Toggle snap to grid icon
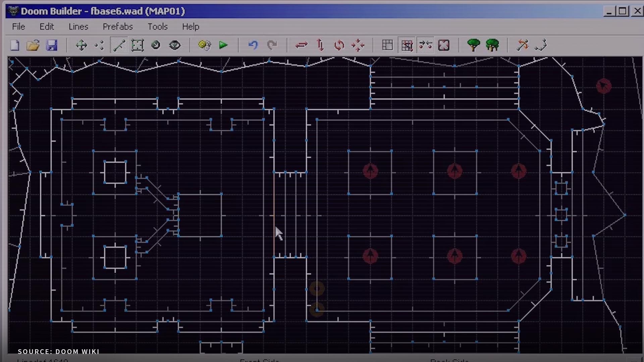Image resolution: width=644 pixels, height=362 pixels. click(407, 45)
